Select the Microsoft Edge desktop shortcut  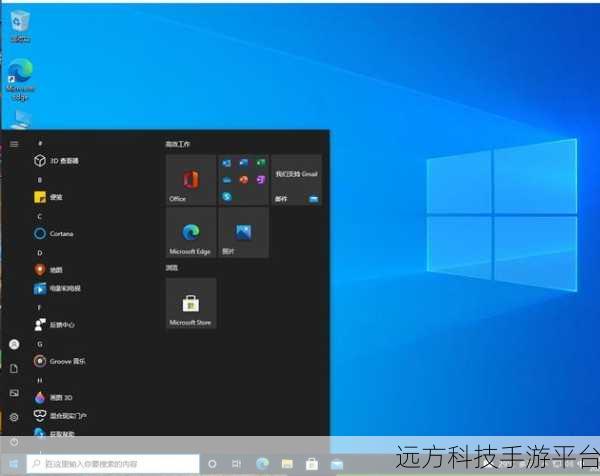pos(21,80)
